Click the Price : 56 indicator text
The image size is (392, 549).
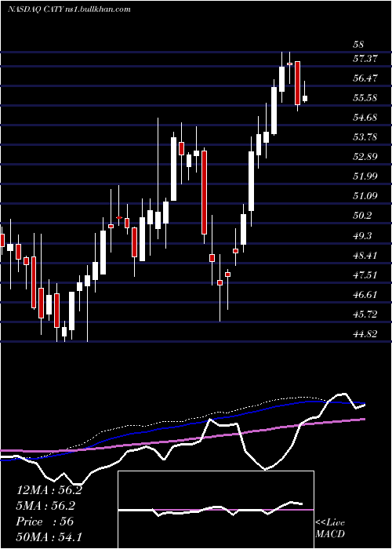pos(45,522)
